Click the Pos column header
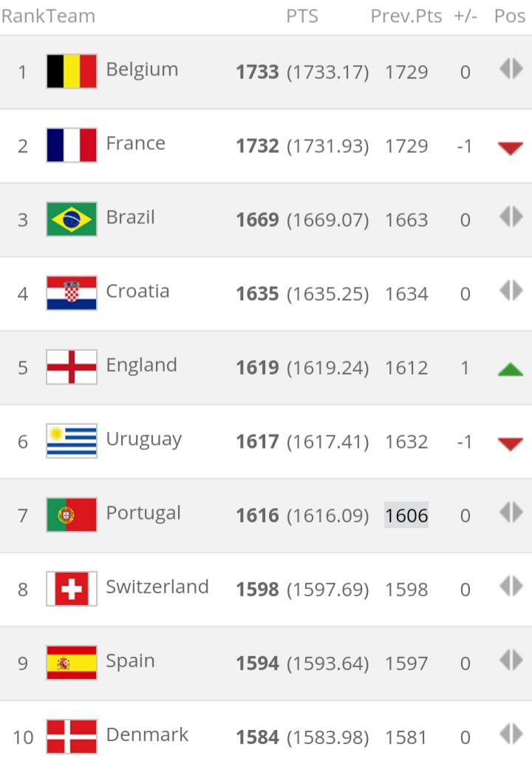This screenshot has height=767, width=532. [510, 16]
